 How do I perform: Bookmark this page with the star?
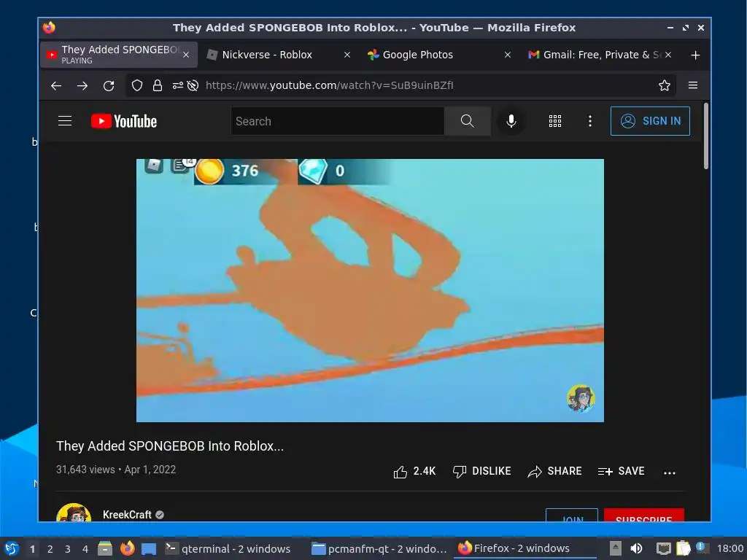pyautogui.click(x=664, y=86)
